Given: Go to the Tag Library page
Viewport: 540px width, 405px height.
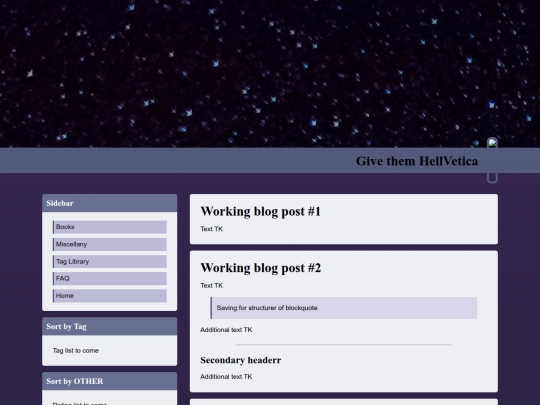Looking at the screenshot, I should click(110, 262).
